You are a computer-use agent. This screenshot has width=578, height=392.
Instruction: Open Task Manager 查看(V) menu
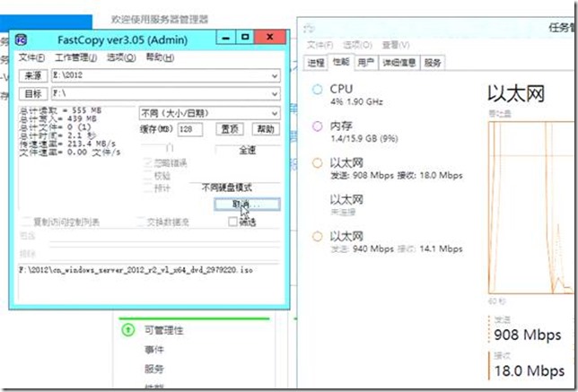(396, 45)
